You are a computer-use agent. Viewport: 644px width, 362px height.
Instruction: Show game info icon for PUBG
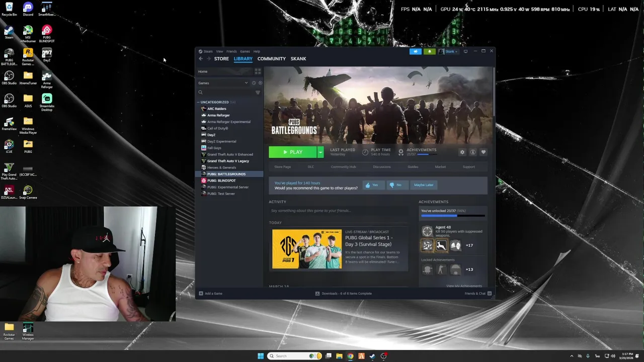[x=473, y=152]
